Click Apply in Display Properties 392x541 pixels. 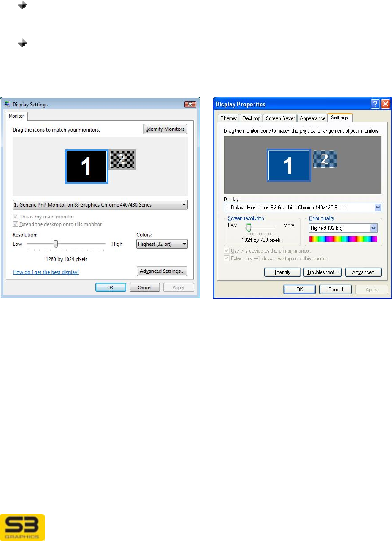click(x=371, y=289)
